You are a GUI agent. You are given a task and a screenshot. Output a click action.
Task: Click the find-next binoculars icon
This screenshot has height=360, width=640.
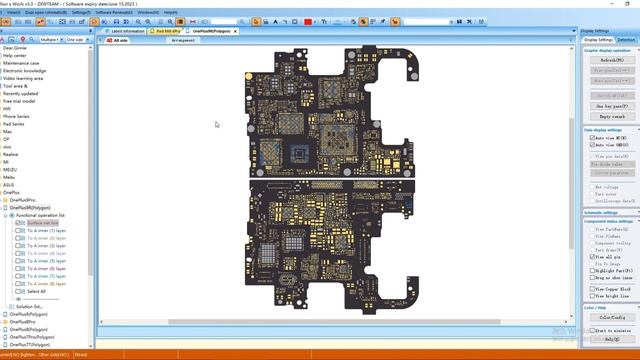[459, 22]
